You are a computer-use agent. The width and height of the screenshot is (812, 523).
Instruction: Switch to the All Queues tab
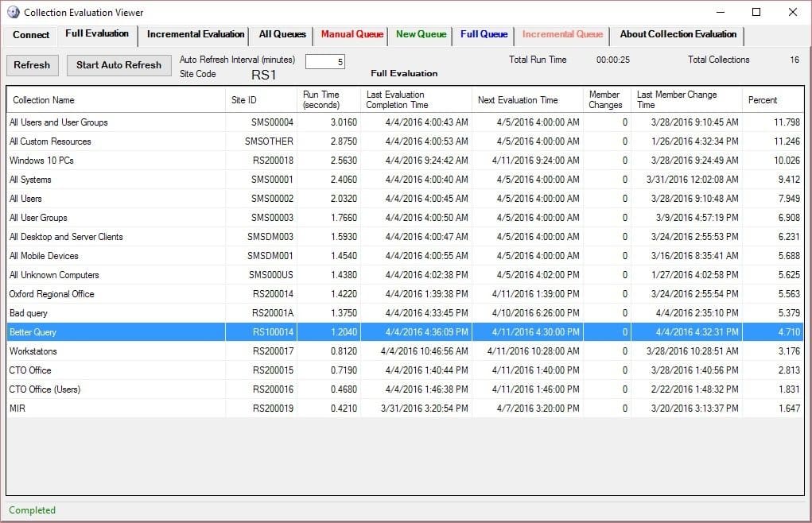(x=282, y=34)
